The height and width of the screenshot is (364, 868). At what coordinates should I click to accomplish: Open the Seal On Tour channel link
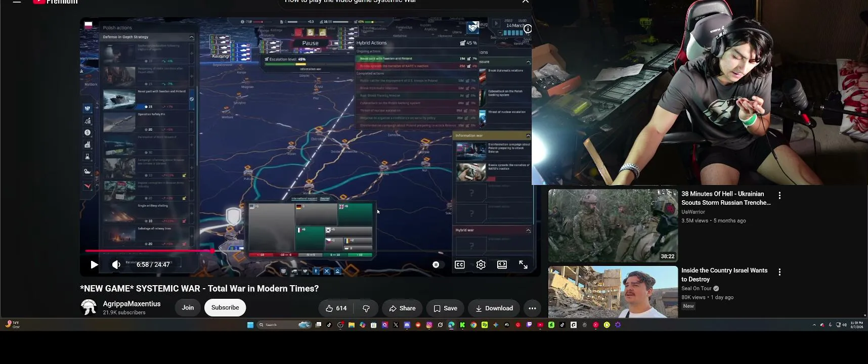[x=697, y=288]
